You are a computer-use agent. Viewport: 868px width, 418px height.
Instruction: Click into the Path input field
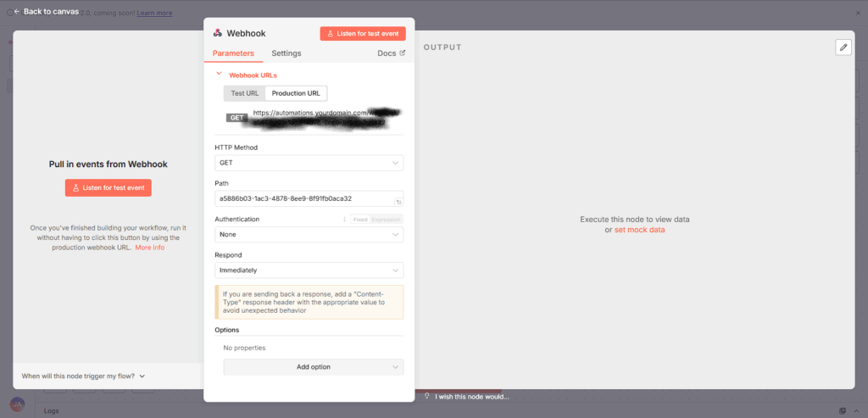309,198
